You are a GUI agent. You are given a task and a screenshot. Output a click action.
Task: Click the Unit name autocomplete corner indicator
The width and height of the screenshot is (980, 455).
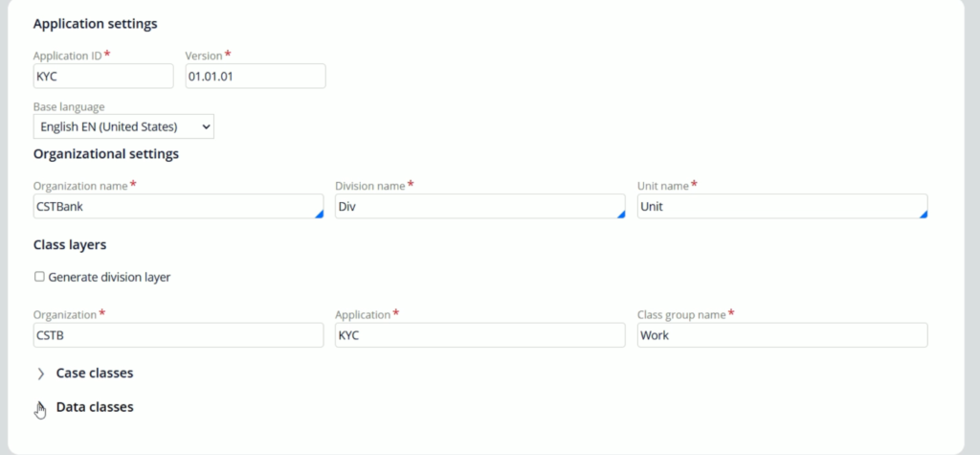[x=924, y=214]
